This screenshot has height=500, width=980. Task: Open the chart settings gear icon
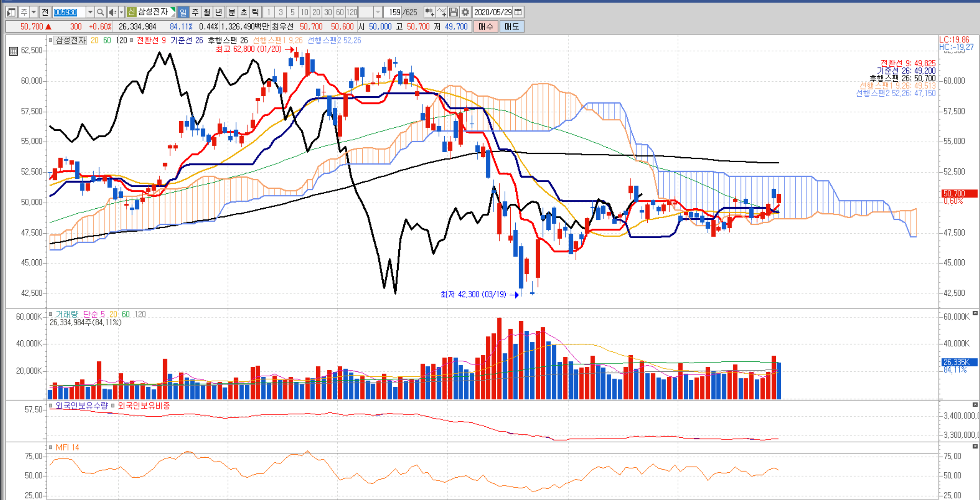pyautogui.click(x=465, y=12)
